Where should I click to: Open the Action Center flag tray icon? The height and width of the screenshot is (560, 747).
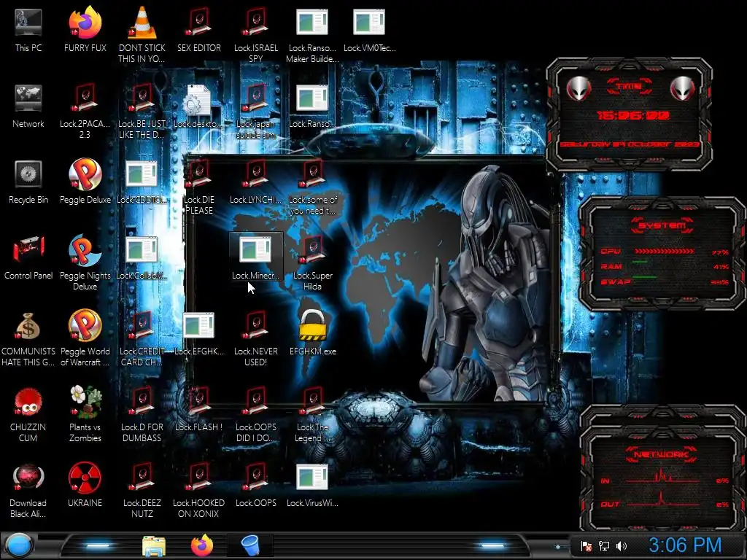pyautogui.click(x=587, y=546)
